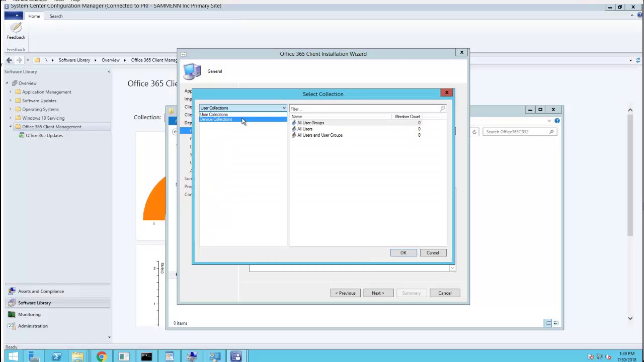Expand the Operating Systems tree node
The height and width of the screenshot is (362, 644).
tap(11, 109)
